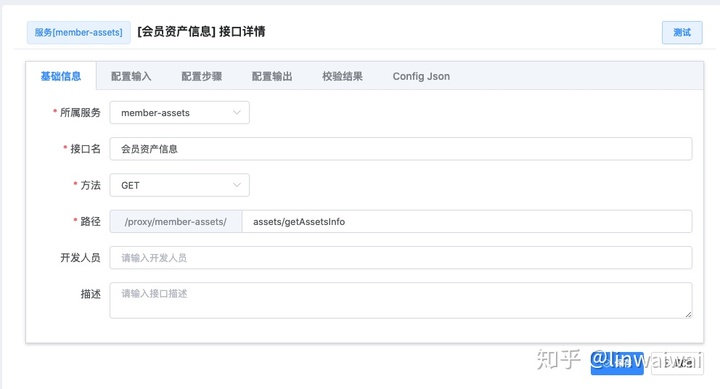Click the chevron arrow in 方法 select
Screen dimensions: 720x389
pyautogui.click(x=236, y=185)
